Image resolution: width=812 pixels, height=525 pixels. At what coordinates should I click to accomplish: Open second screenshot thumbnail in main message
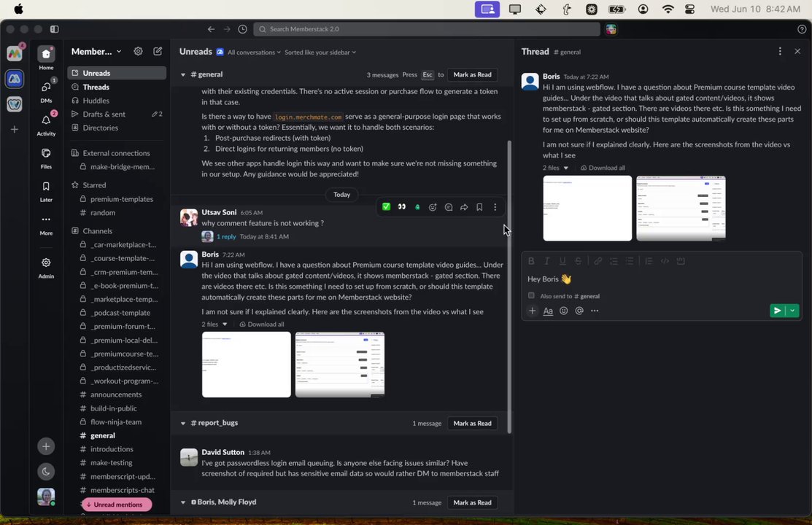coord(340,365)
